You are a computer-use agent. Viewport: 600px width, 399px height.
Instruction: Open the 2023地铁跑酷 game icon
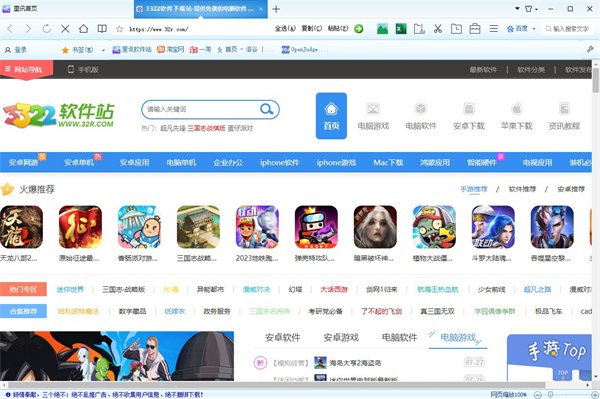[257, 227]
